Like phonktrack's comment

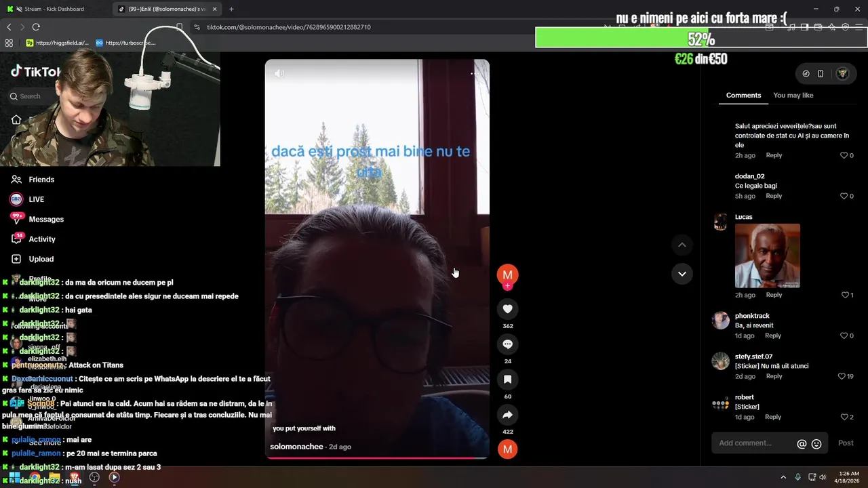pos(844,335)
